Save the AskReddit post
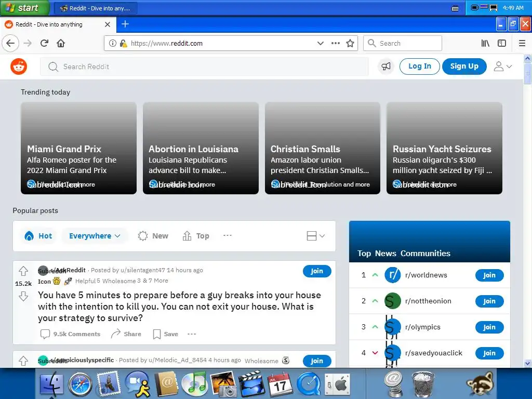Viewport: 532px width, 399px height. pyautogui.click(x=166, y=334)
